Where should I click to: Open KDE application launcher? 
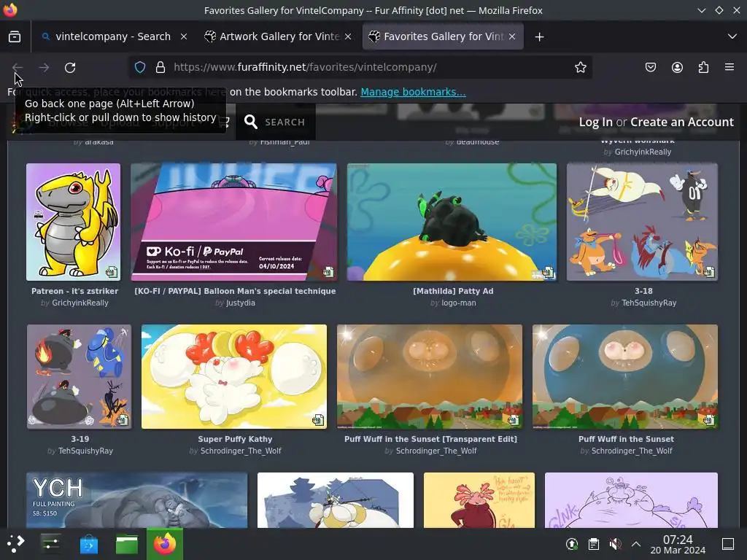(15, 543)
